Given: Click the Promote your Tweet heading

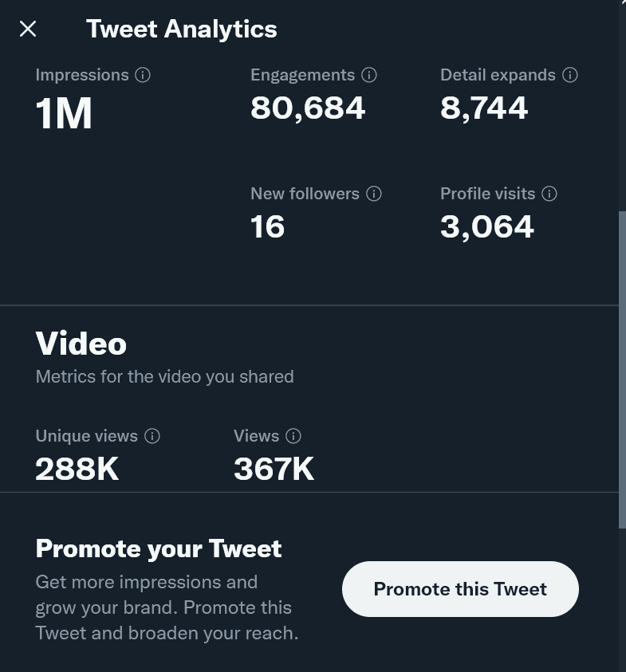Looking at the screenshot, I should (x=159, y=549).
